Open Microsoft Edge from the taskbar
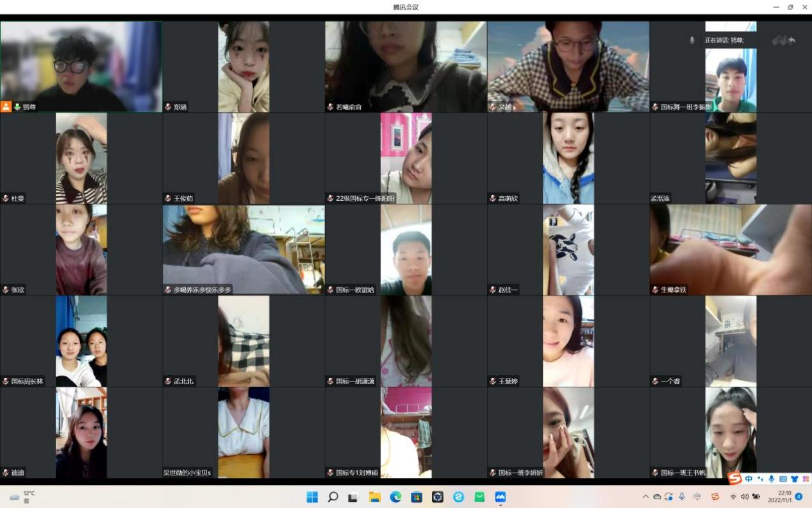Viewport: 812px width, 508px height. click(x=395, y=497)
